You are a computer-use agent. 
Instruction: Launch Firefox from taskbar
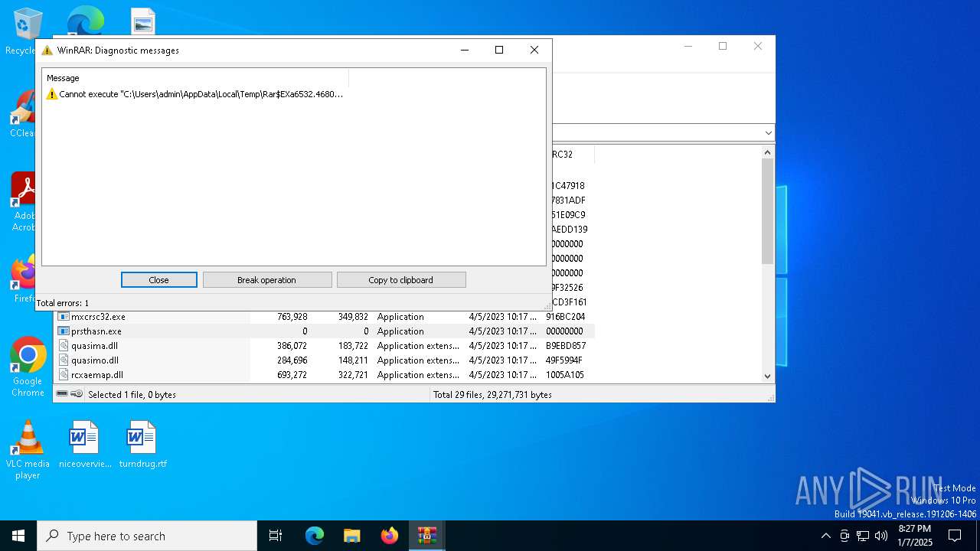click(389, 536)
